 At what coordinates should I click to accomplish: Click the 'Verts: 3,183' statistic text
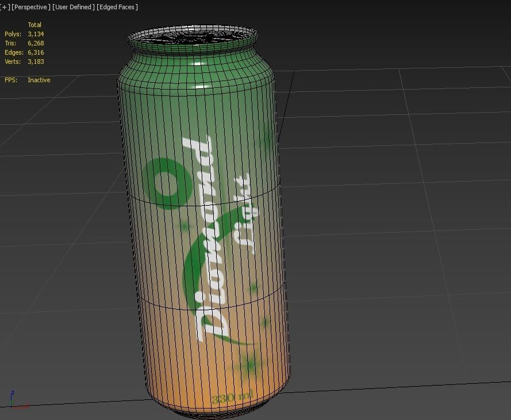pyautogui.click(x=24, y=61)
